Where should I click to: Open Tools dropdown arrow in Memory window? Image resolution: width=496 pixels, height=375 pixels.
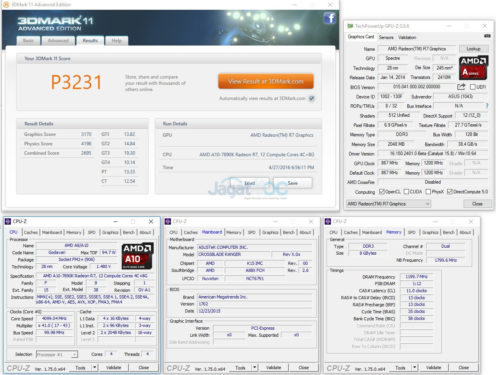tap(415, 367)
